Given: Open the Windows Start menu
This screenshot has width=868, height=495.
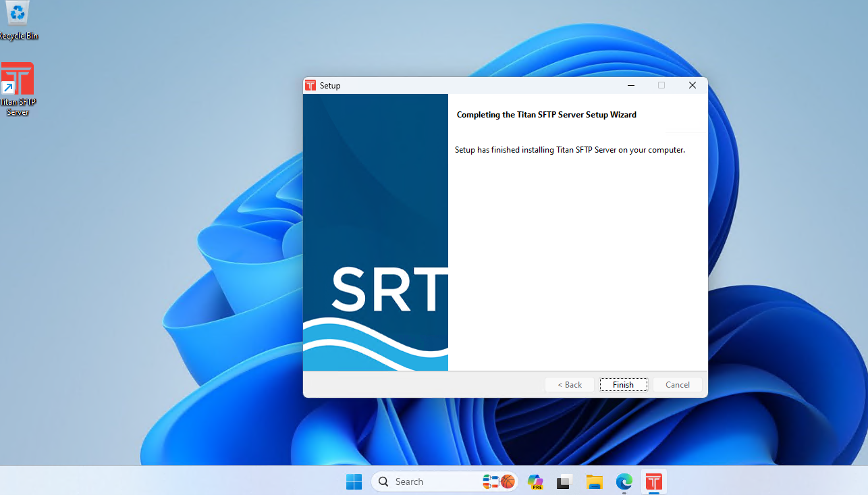Looking at the screenshot, I should pyautogui.click(x=354, y=481).
